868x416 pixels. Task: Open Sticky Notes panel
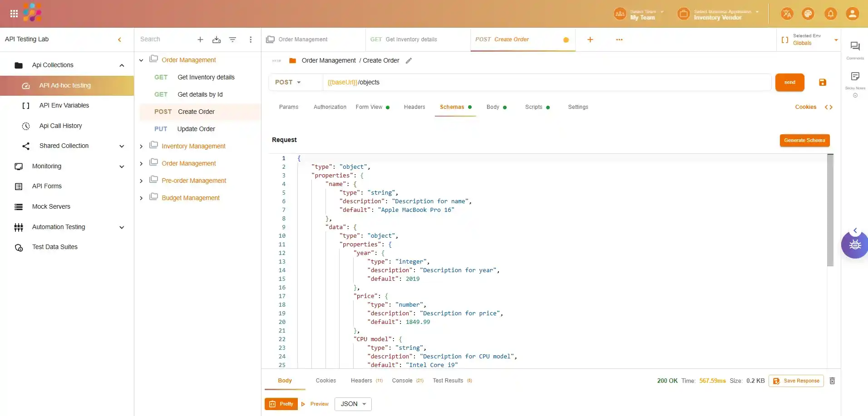[x=855, y=77]
